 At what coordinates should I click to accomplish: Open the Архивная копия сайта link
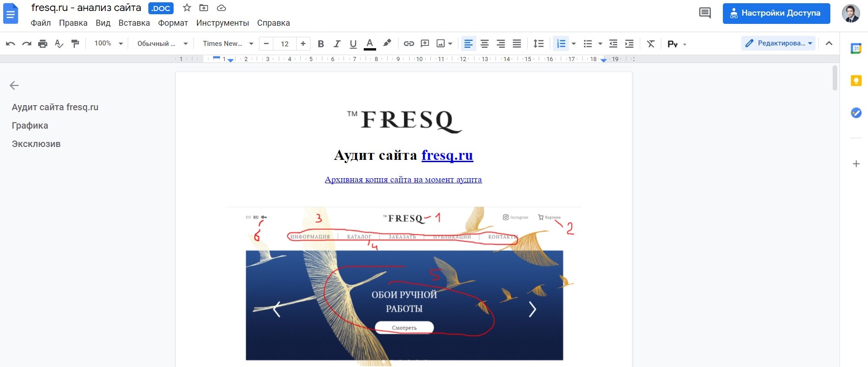[403, 180]
